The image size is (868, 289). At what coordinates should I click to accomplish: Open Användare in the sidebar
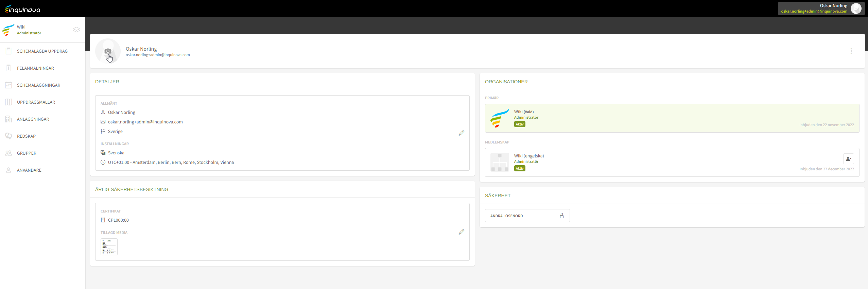point(29,170)
